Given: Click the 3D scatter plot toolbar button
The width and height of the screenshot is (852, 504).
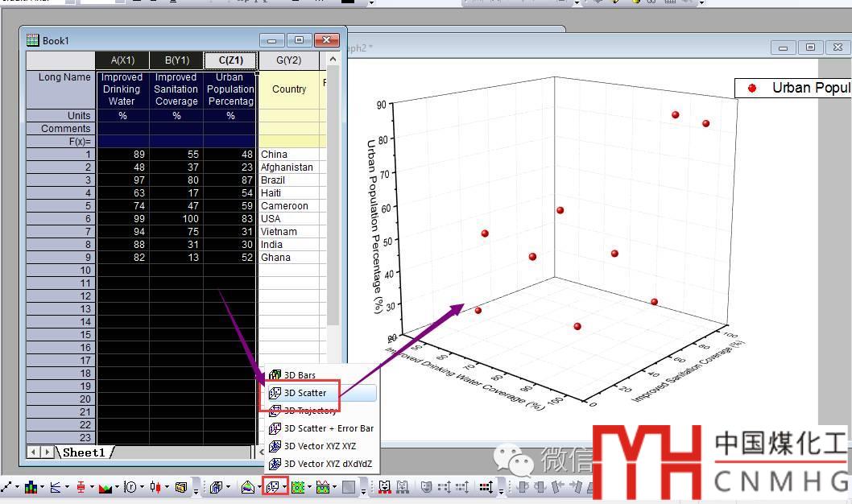Looking at the screenshot, I should [x=273, y=487].
